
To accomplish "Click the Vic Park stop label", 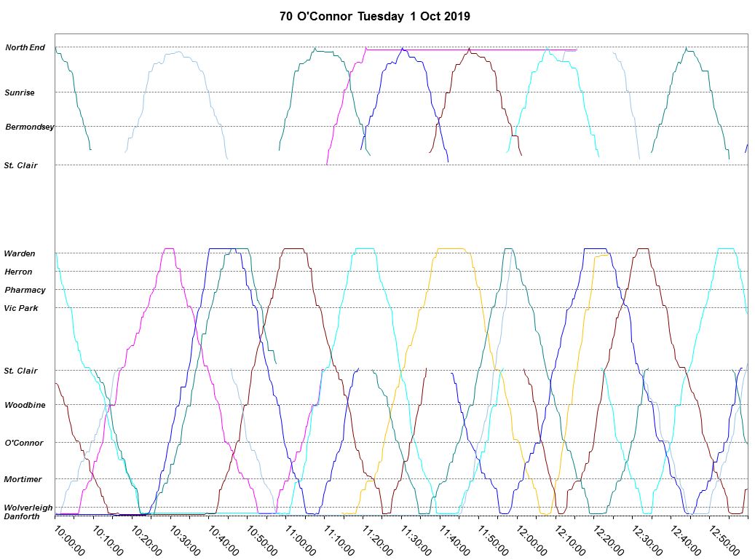I will point(20,309).
